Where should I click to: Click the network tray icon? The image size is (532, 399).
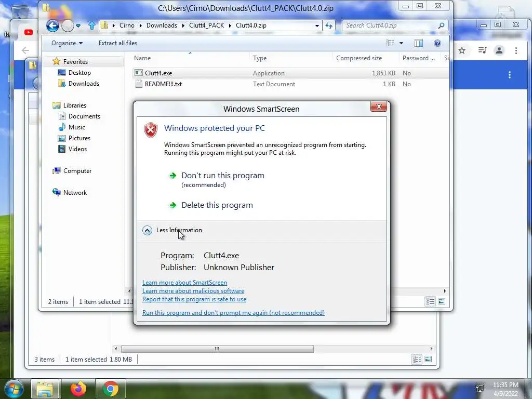click(x=480, y=388)
